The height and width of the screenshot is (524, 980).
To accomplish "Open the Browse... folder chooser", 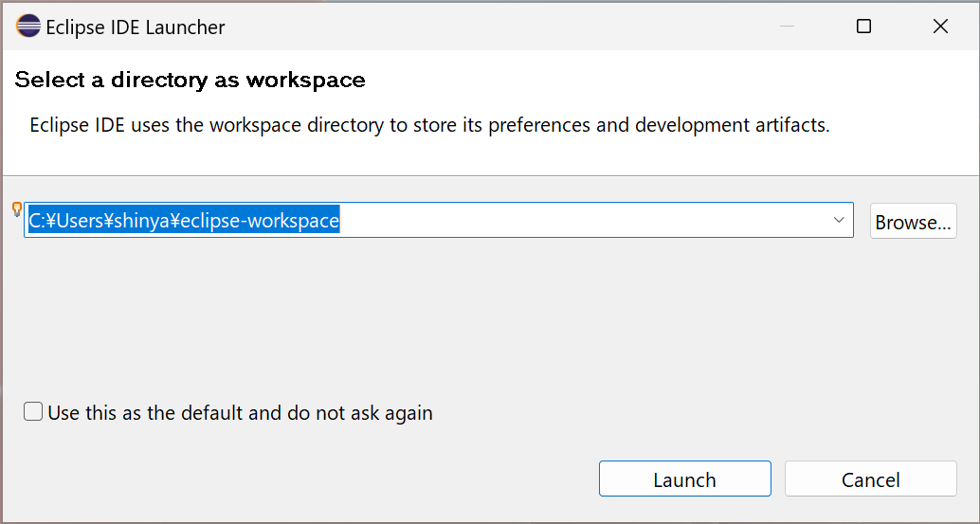I will [913, 222].
